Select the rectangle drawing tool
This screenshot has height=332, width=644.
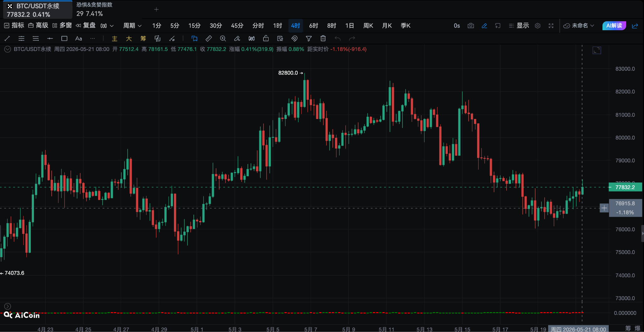64,38
